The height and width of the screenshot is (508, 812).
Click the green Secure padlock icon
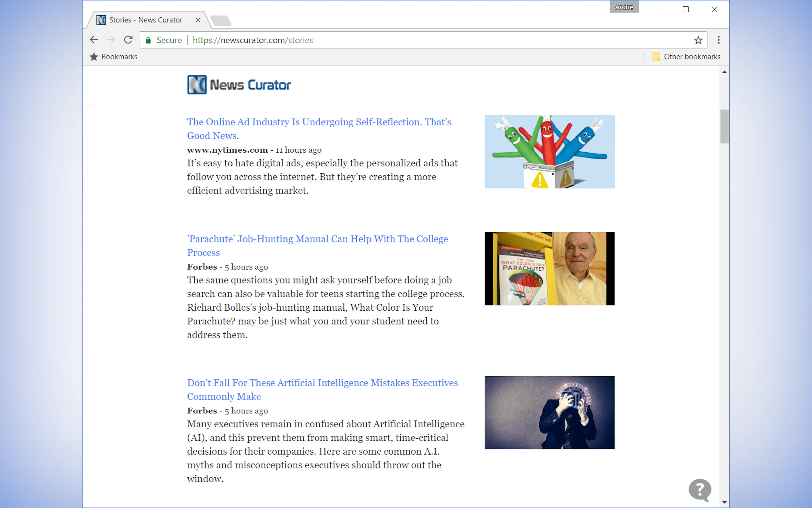point(148,40)
